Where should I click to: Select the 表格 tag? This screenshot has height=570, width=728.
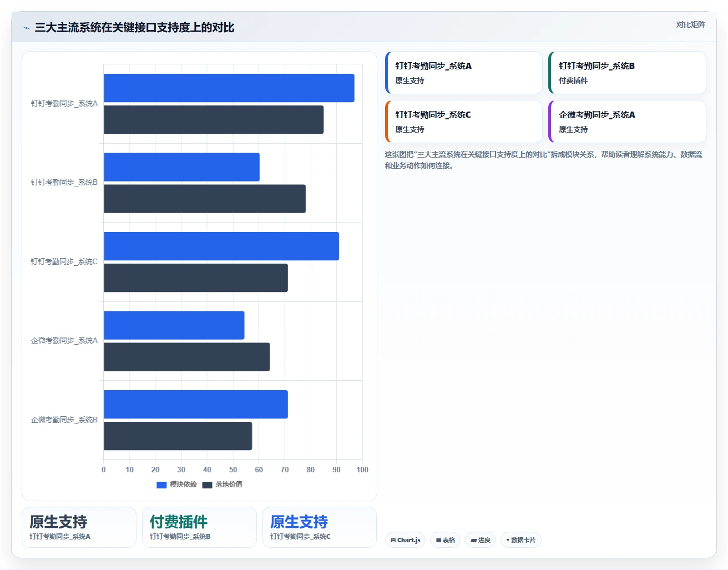(x=445, y=540)
